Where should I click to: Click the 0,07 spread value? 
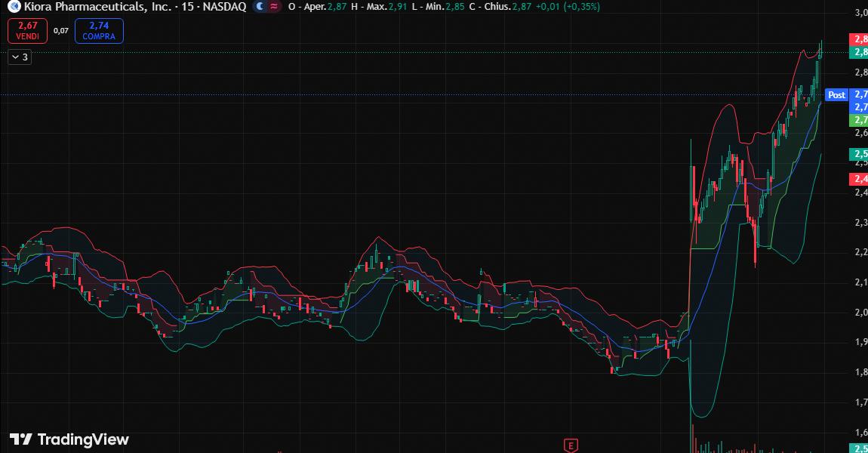coord(61,31)
